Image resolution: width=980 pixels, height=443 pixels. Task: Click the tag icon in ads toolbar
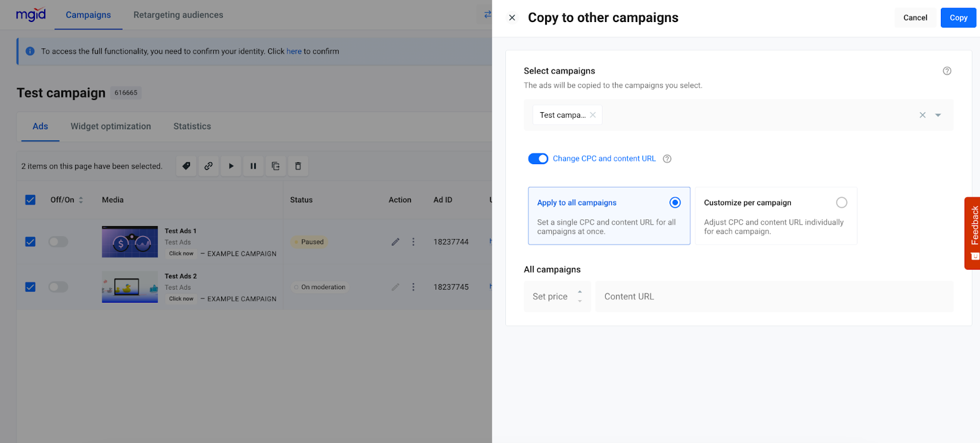(x=186, y=166)
